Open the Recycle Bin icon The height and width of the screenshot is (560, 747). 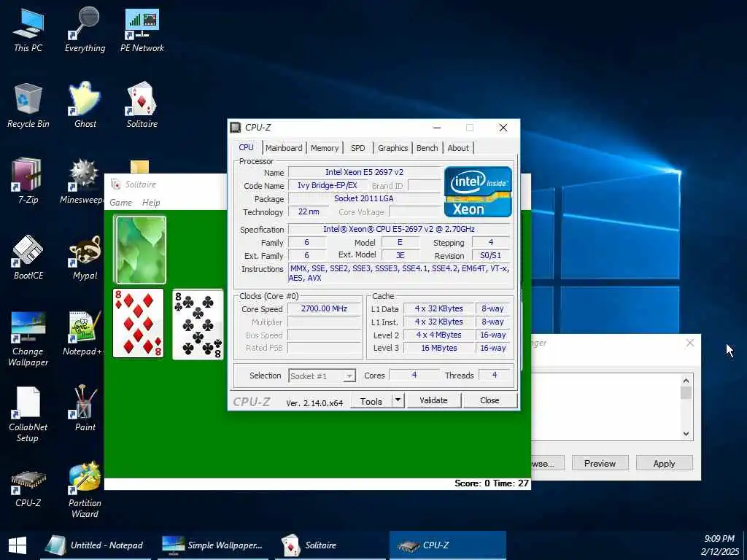point(28,106)
